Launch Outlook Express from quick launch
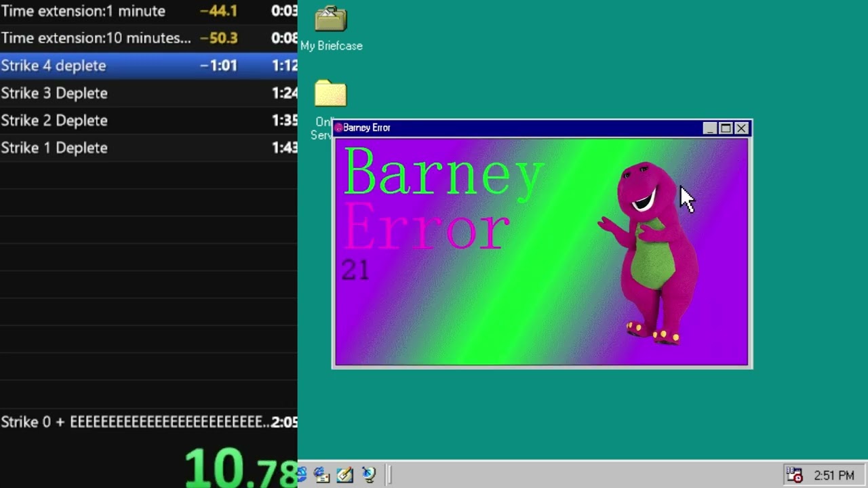 tap(321, 475)
